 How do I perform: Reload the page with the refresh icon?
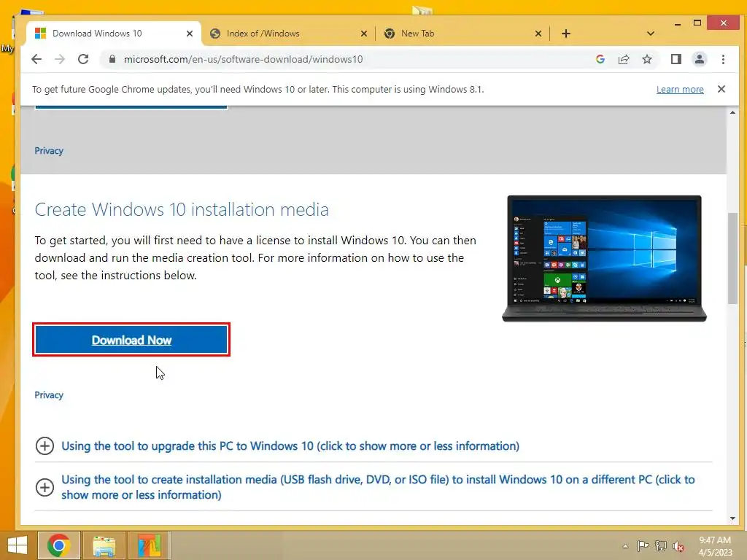(83, 59)
